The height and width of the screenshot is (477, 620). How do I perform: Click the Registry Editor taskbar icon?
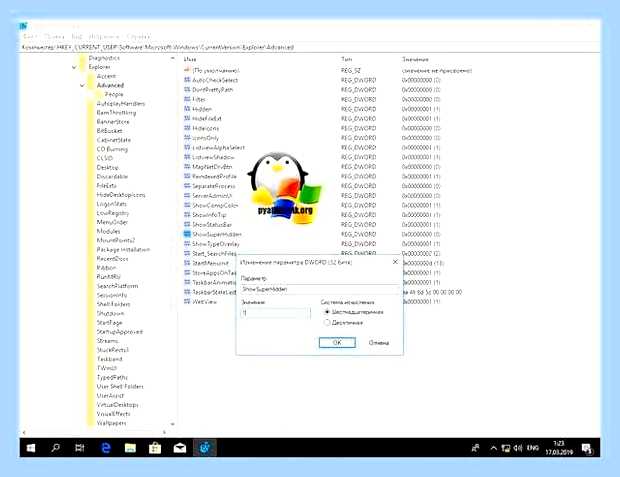click(x=205, y=448)
